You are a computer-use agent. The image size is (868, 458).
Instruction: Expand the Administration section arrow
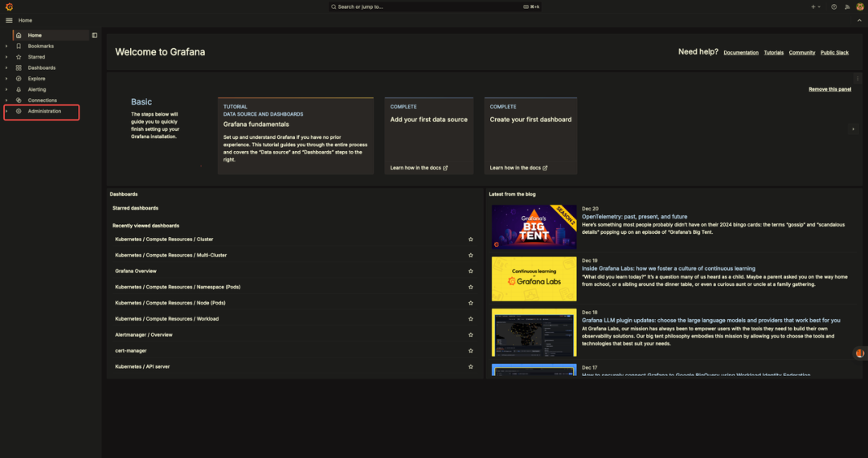click(6, 111)
